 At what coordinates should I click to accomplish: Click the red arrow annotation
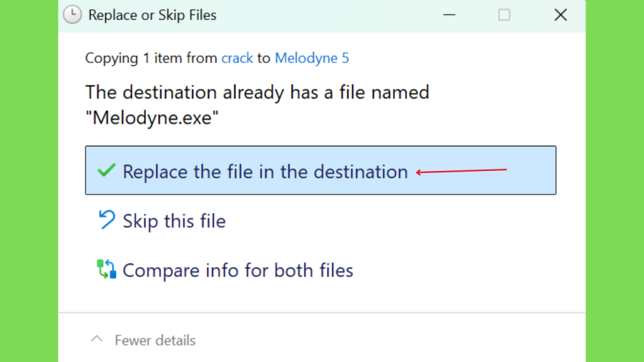click(x=462, y=171)
